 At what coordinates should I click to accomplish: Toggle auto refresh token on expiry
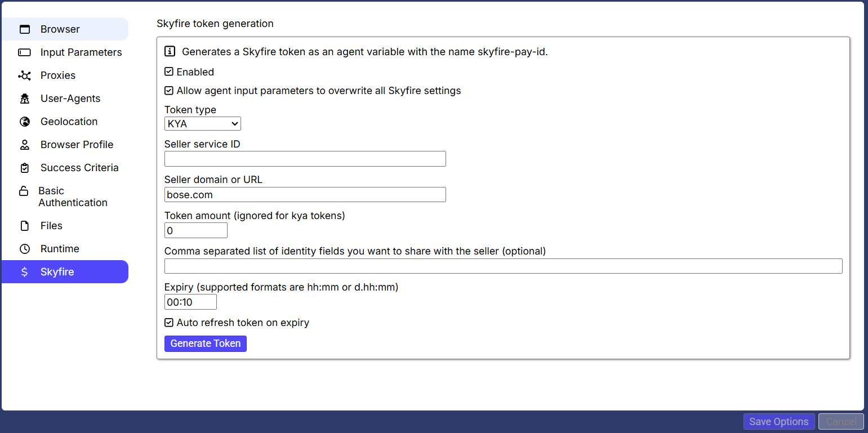point(168,323)
